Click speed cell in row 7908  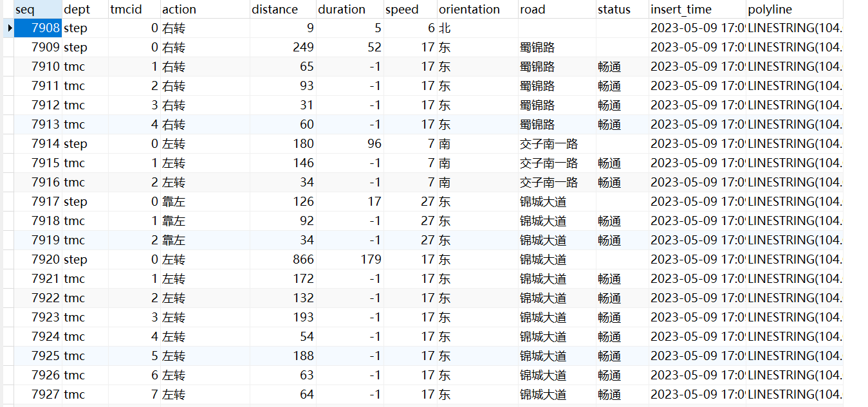tap(411, 28)
